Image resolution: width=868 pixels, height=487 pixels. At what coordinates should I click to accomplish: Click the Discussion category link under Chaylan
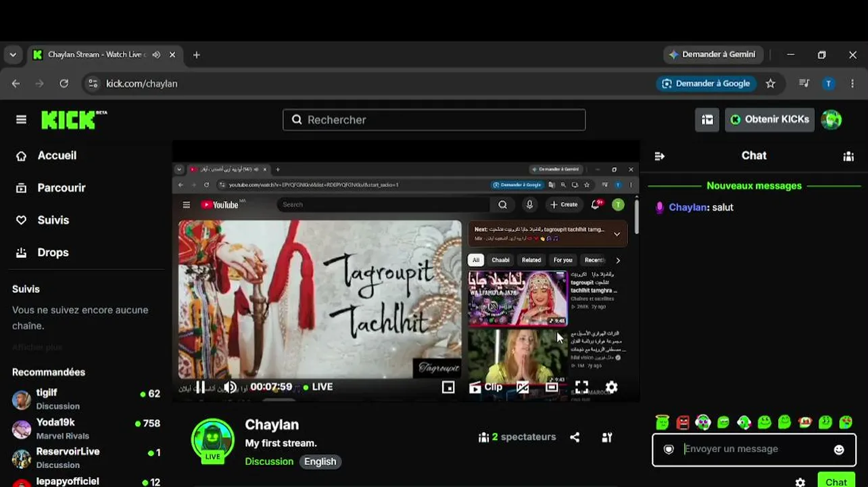(269, 462)
